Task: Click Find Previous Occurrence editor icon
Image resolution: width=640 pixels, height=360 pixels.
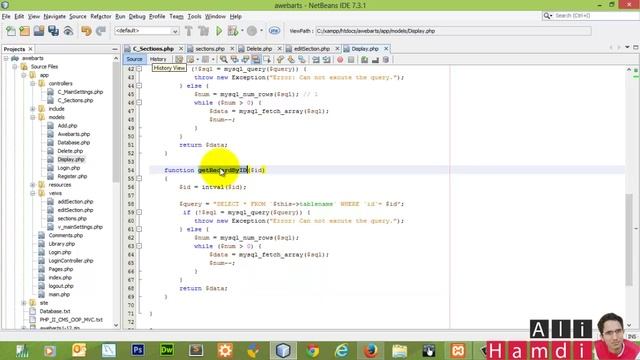Action: pyautogui.click(x=234, y=60)
